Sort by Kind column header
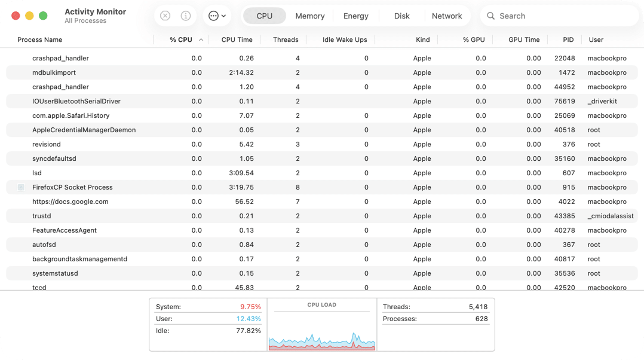 tap(422, 40)
